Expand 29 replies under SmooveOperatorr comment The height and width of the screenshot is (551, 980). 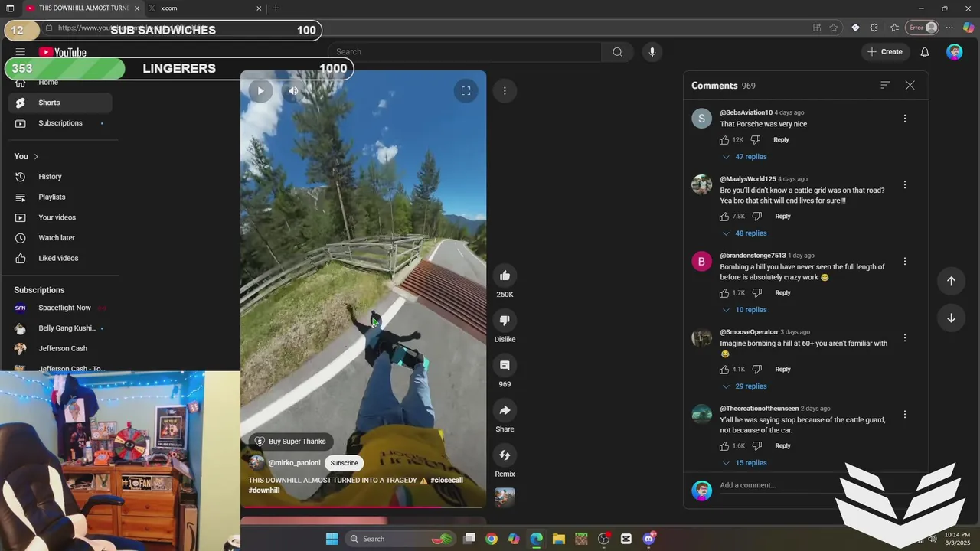click(x=744, y=386)
